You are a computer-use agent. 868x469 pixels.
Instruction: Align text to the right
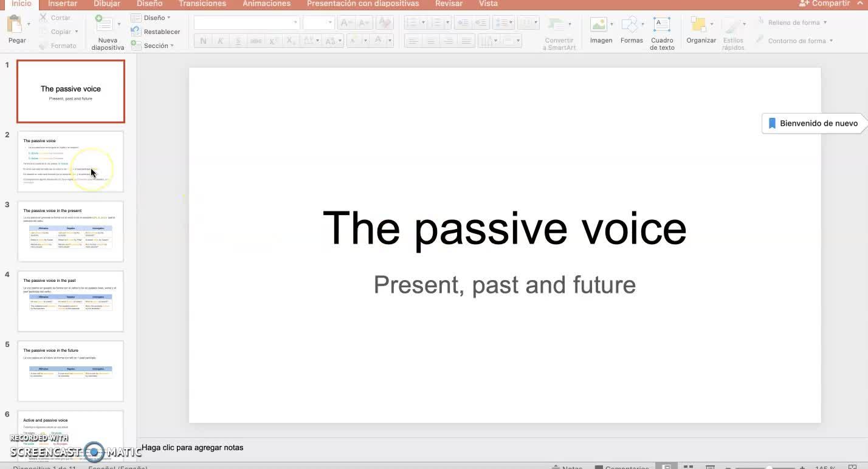[449, 41]
